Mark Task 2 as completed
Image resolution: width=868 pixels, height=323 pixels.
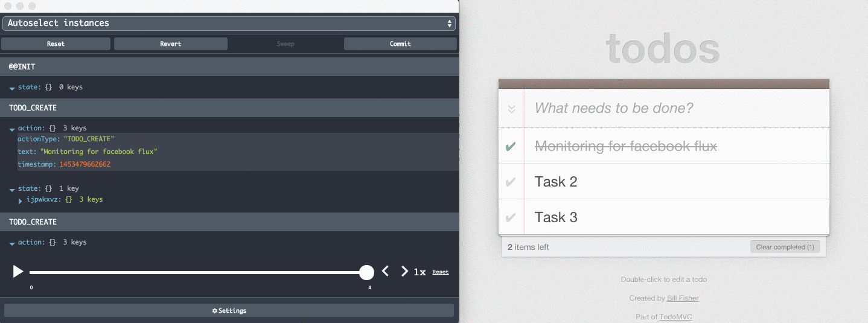(511, 182)
